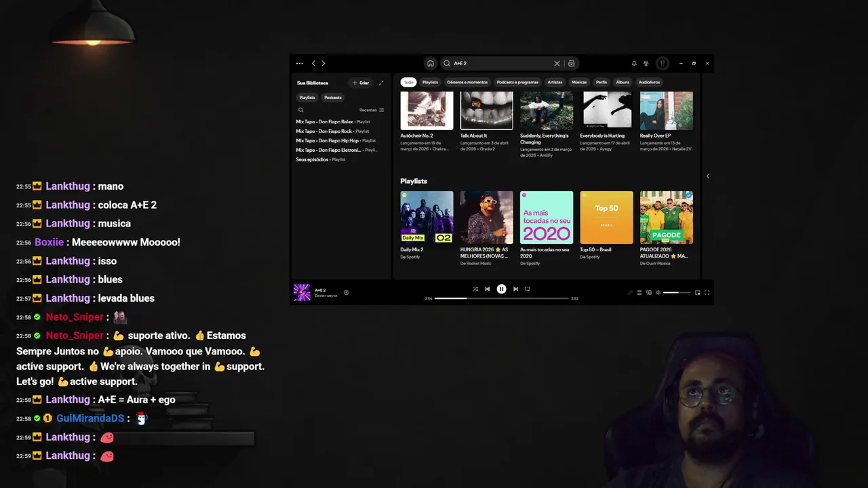Expand the collapsed right side panel arrow

[707, 176]
